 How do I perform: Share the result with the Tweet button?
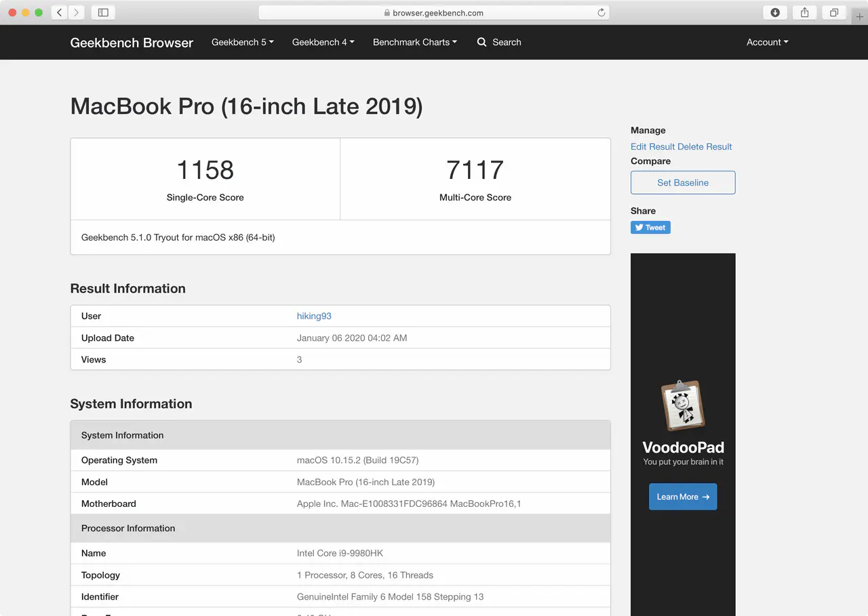(x=650, y=228)
